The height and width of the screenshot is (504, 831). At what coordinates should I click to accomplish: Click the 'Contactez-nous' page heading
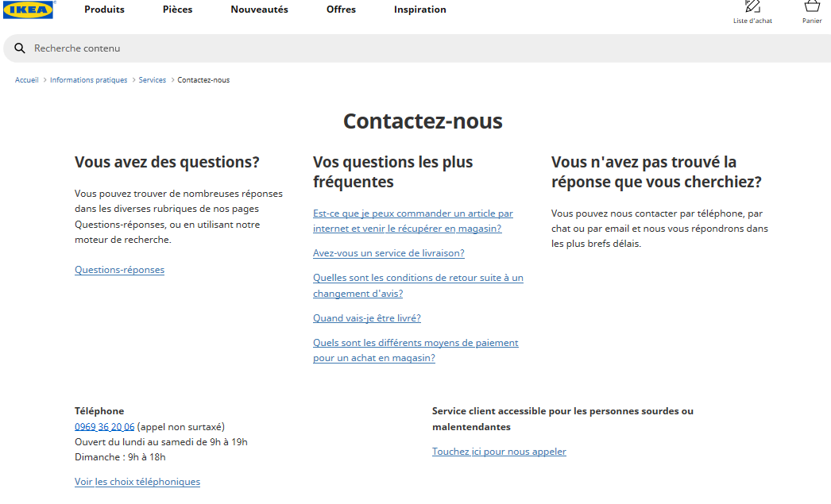(423, 121)
